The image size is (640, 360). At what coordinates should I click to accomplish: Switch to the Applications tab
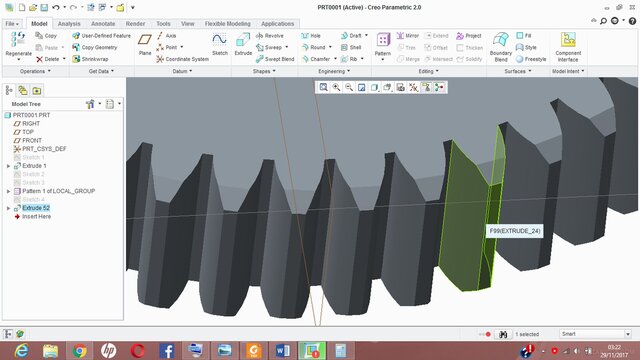coord(278,24)
